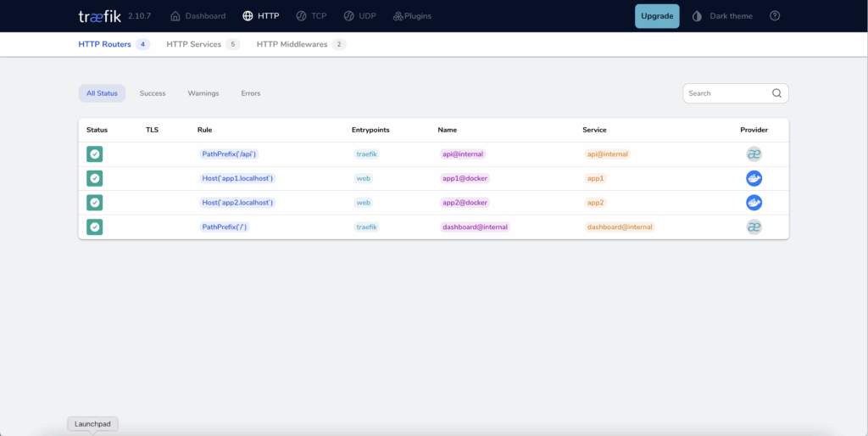
Task: Click the Traefik provider icon for api@internal
Action: pos(754,154)
